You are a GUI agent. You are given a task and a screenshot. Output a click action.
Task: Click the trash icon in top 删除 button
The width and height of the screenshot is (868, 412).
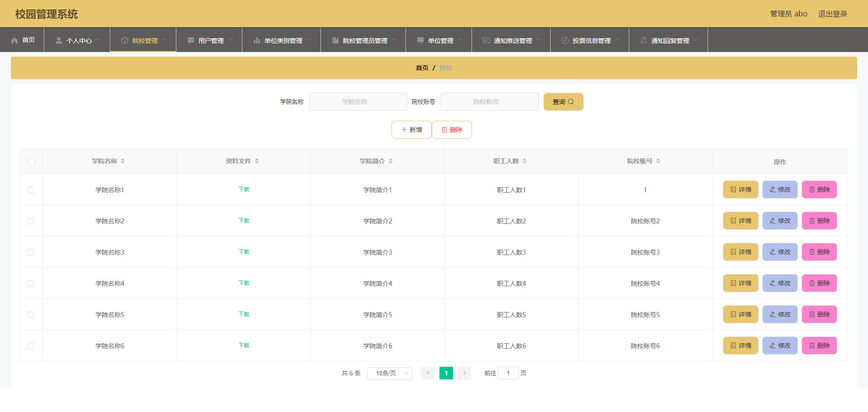coord(444,130)
